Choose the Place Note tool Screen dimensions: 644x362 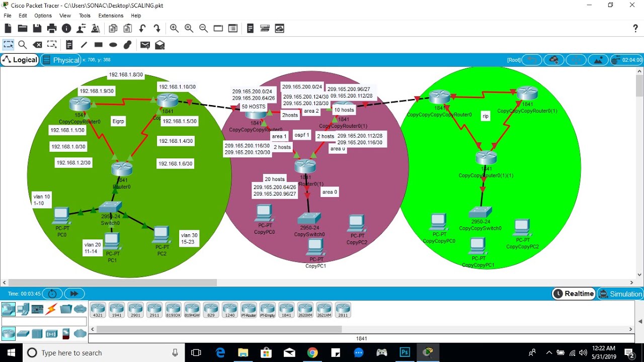pyautogui.click(x=69, y=45)
